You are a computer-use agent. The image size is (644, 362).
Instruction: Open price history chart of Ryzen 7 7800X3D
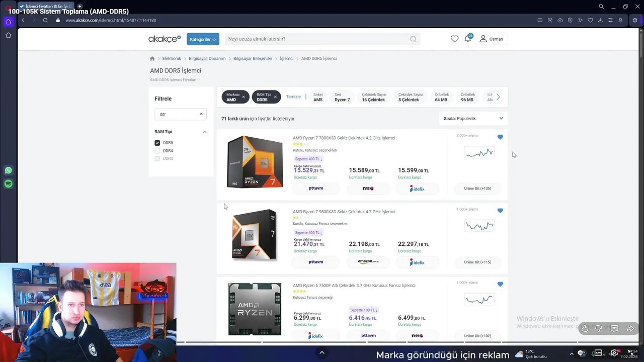point(479,152)
